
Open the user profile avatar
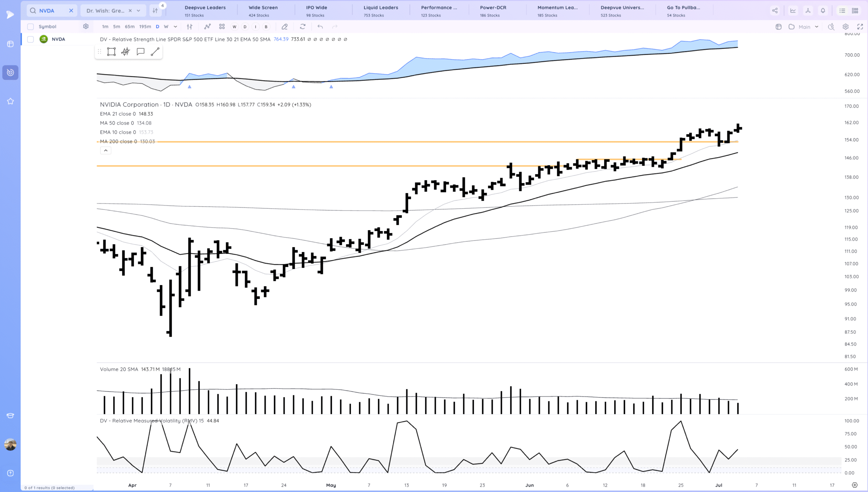[10, 444]
